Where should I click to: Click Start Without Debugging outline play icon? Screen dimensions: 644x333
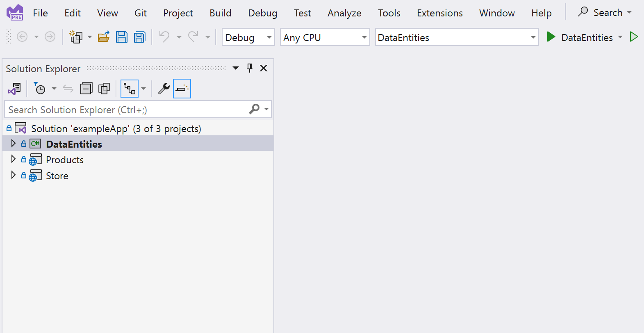[x=634, y=37]
